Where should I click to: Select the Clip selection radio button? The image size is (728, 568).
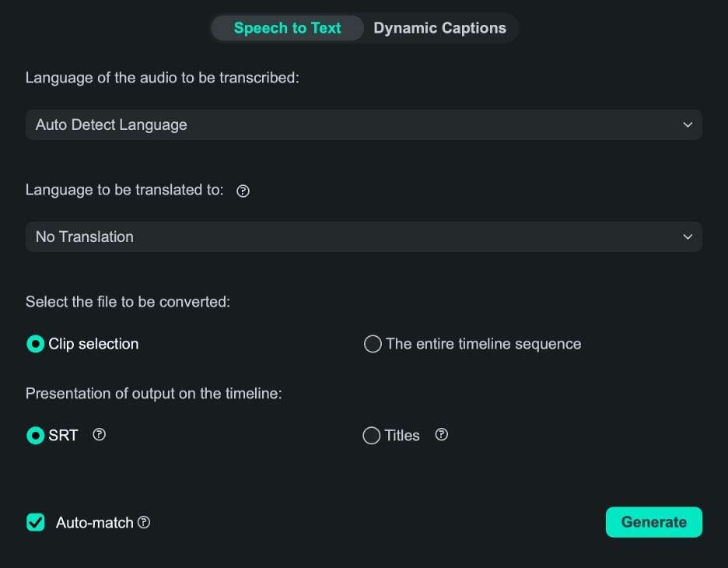click(35, 344)
